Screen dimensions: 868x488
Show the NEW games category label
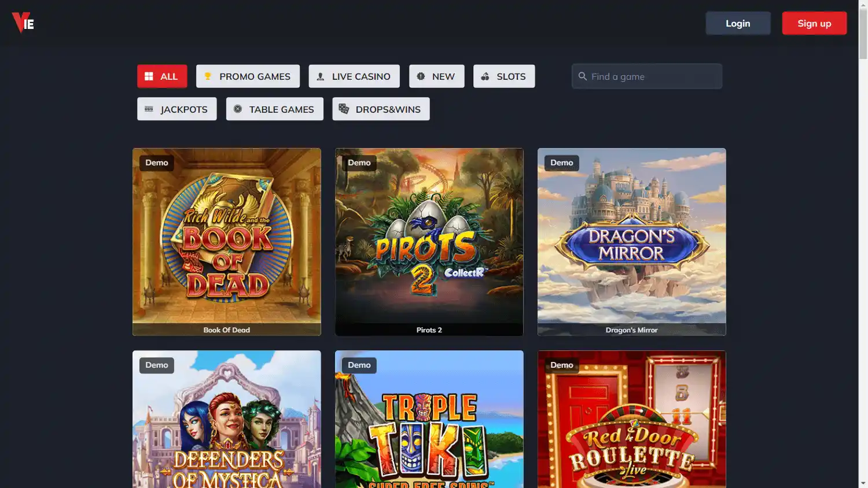(x=443, y=76)
